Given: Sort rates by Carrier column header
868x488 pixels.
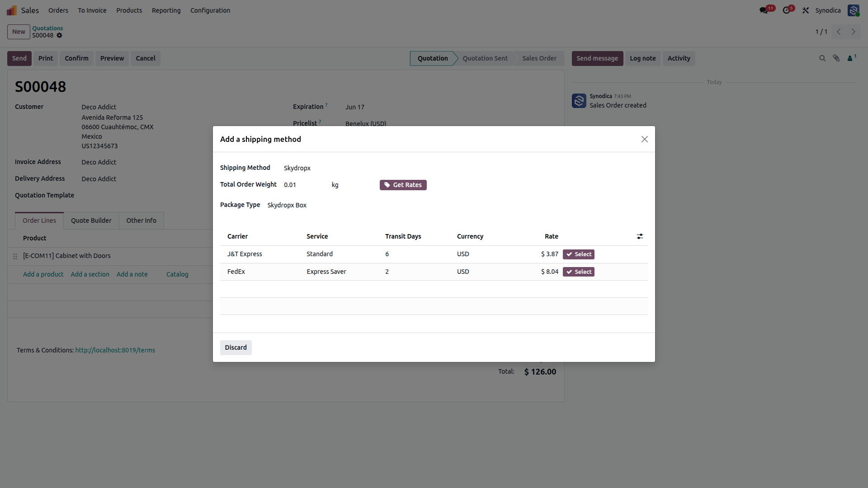Looking at the screenshot, I should [x=238, y=236].
